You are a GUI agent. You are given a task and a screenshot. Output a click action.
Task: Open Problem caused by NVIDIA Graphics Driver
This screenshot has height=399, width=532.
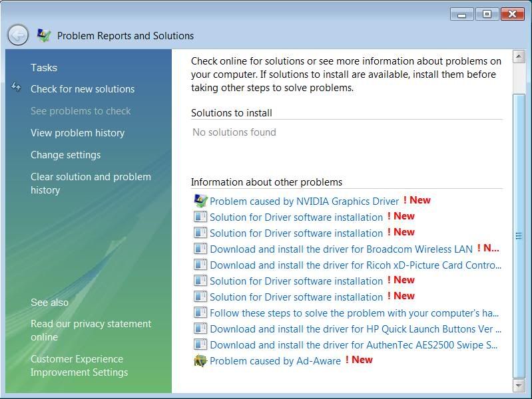point(304,201)
